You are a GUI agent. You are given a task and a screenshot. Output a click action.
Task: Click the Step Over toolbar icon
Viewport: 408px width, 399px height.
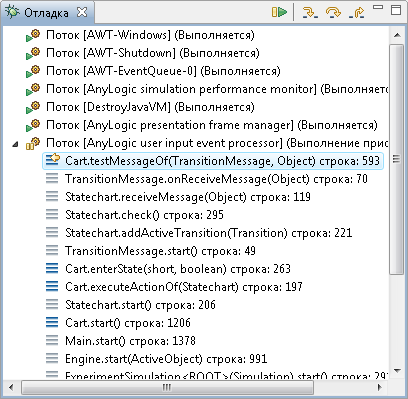tap(333, 12)
